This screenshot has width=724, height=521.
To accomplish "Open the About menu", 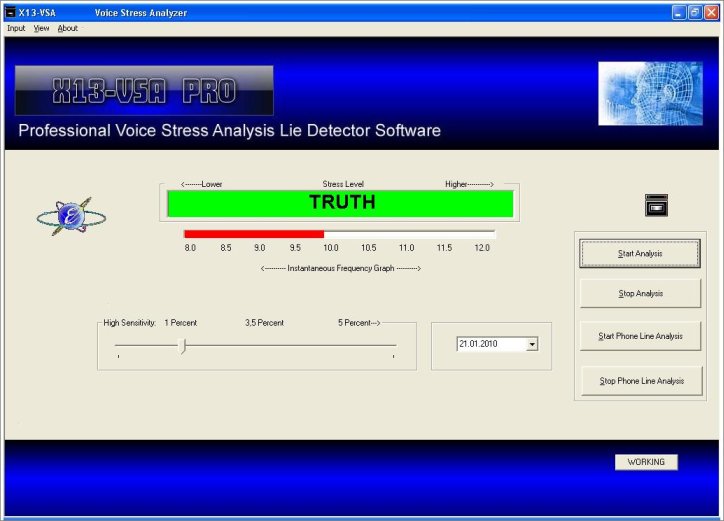I will pyautogui.click(x=67, y=28).
